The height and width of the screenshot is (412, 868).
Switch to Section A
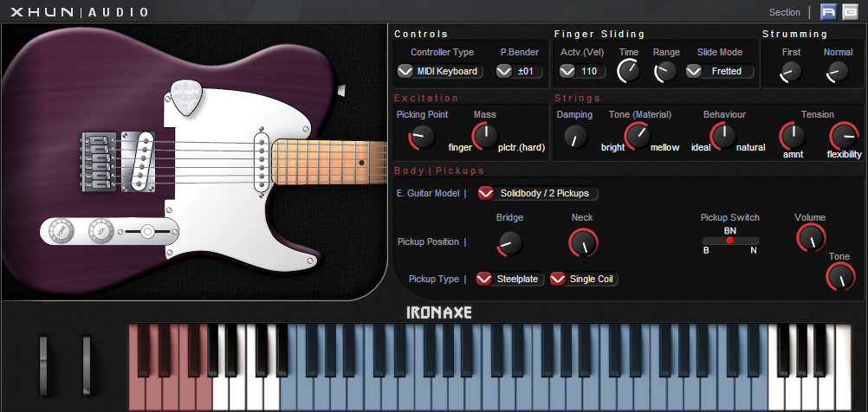coord(829,12)
